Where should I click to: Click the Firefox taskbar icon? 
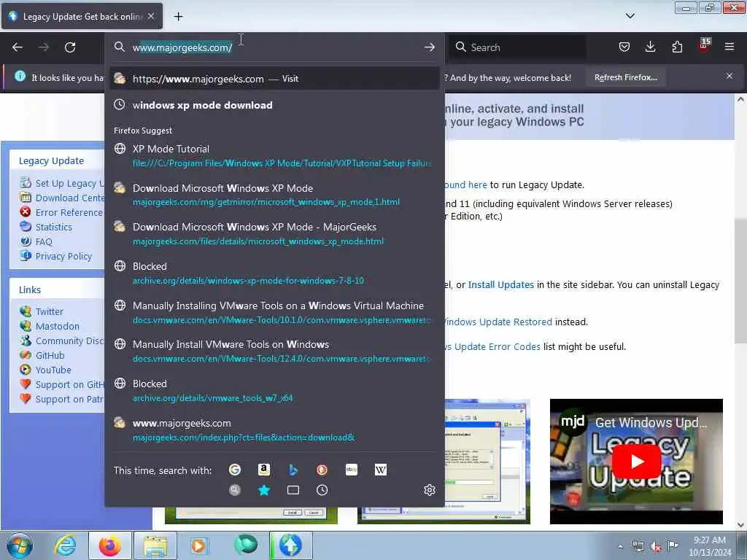click(x=109, y=545)
